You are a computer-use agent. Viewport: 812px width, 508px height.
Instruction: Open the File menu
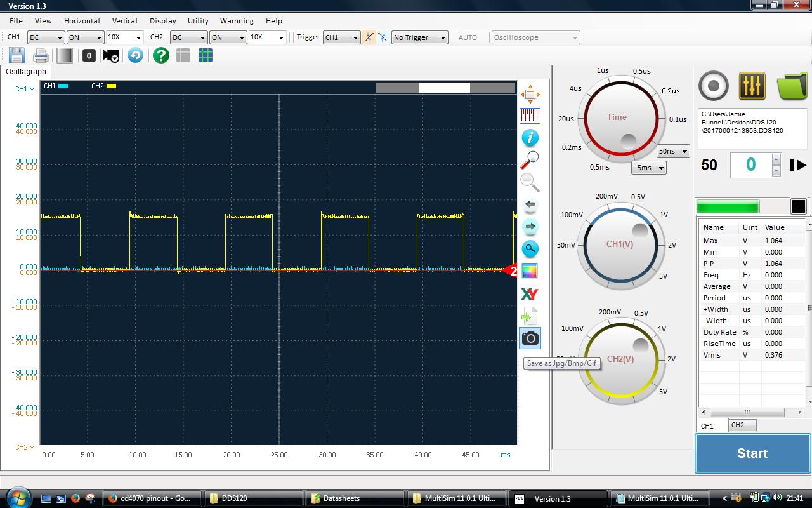[x=16, y=21]
